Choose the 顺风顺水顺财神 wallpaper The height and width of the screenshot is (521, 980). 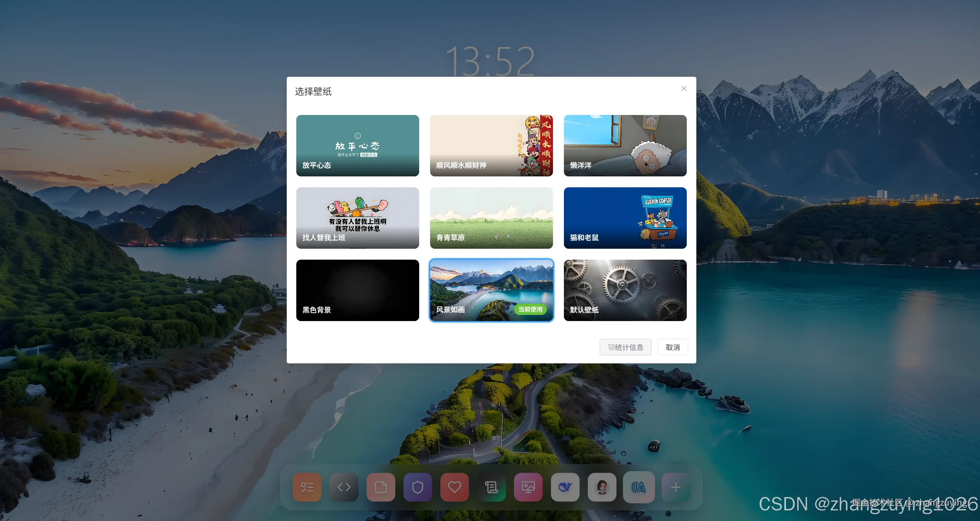[491, 146]
